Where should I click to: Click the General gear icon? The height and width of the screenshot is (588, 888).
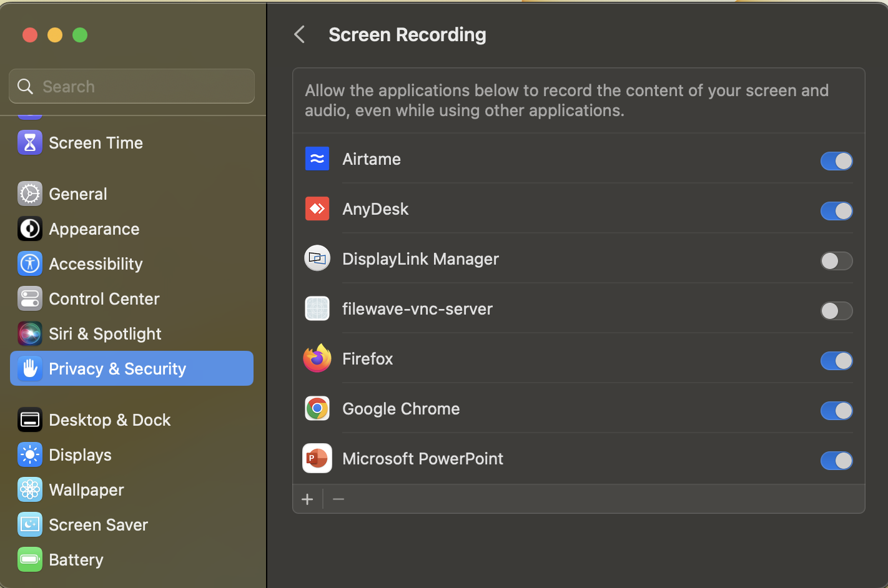(30, 194)
